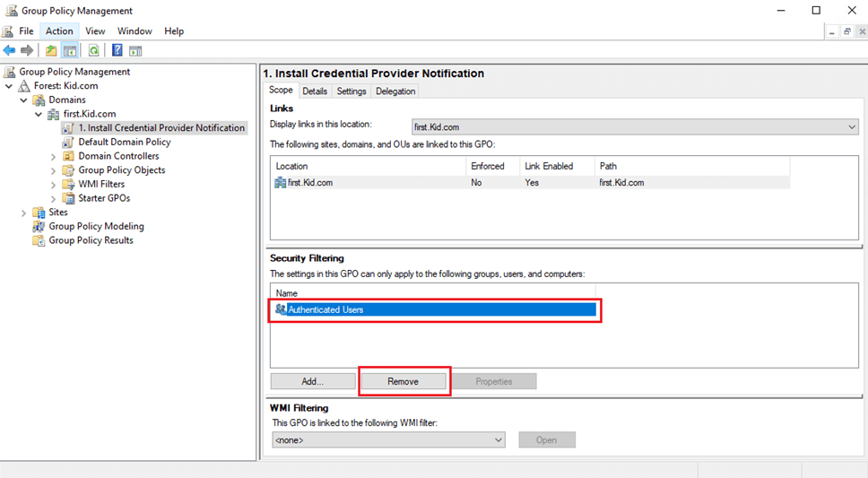The height and width of the screenshot is (478, 868).
Task: Click the Enforced value No
Action: [x=476, y=182]
